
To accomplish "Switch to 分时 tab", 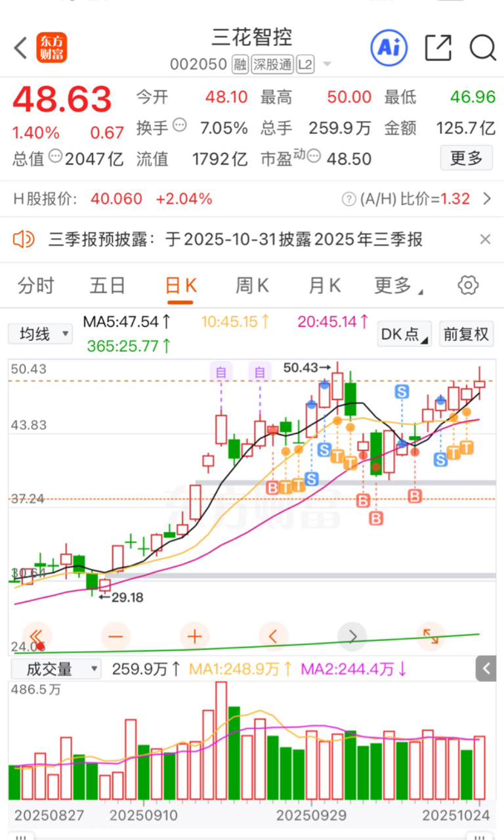I will (x=35, y=286).
